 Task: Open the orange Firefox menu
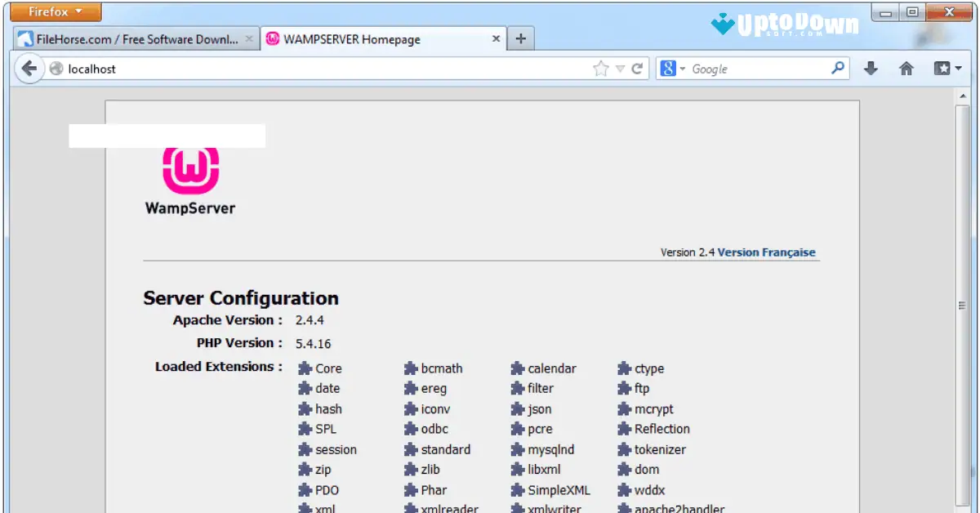click(x=53, y=11)
